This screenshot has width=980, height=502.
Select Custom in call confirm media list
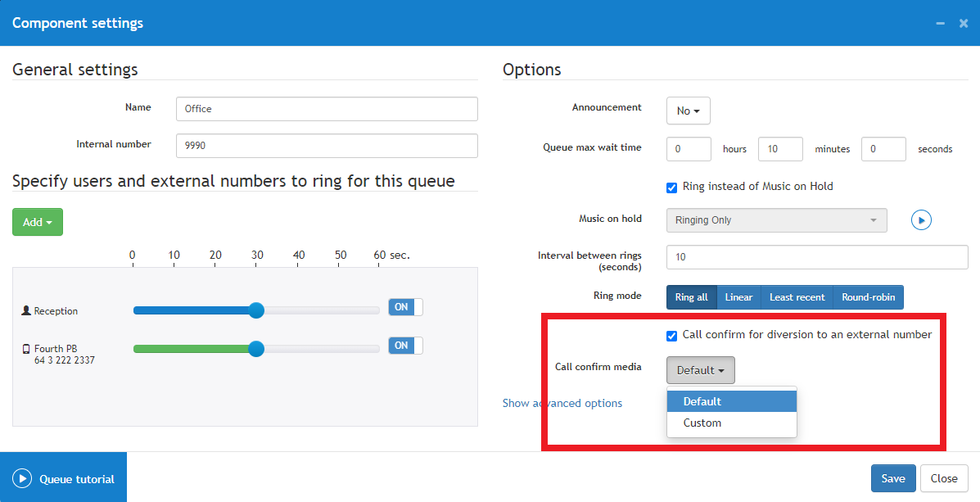coord(731,423)
